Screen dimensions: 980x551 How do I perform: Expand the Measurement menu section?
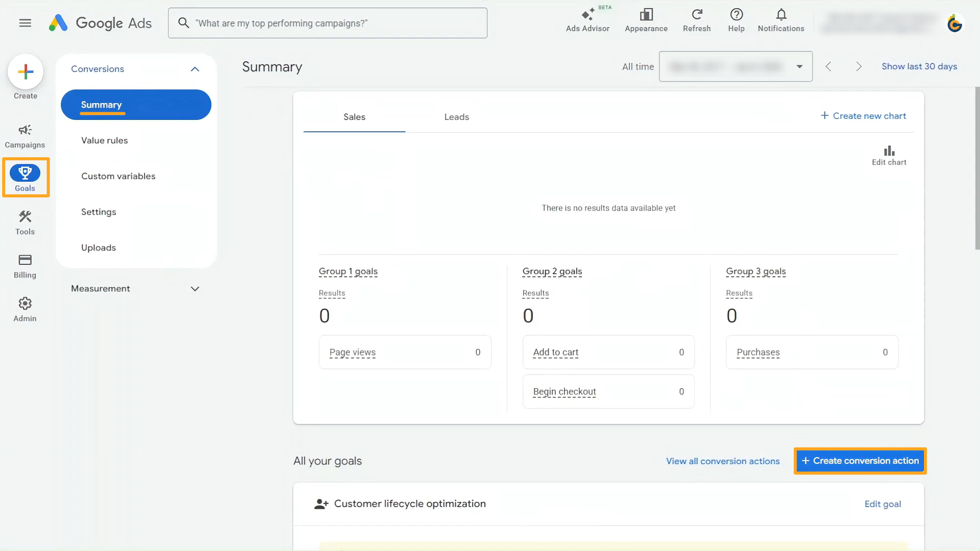click(195, 289)
